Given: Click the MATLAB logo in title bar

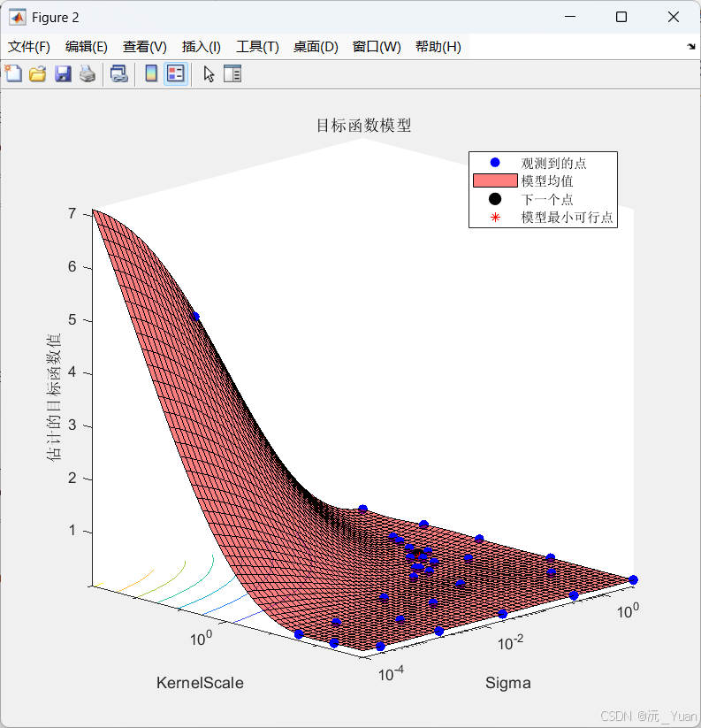Looking at the screenshot, I should (18, 18).
